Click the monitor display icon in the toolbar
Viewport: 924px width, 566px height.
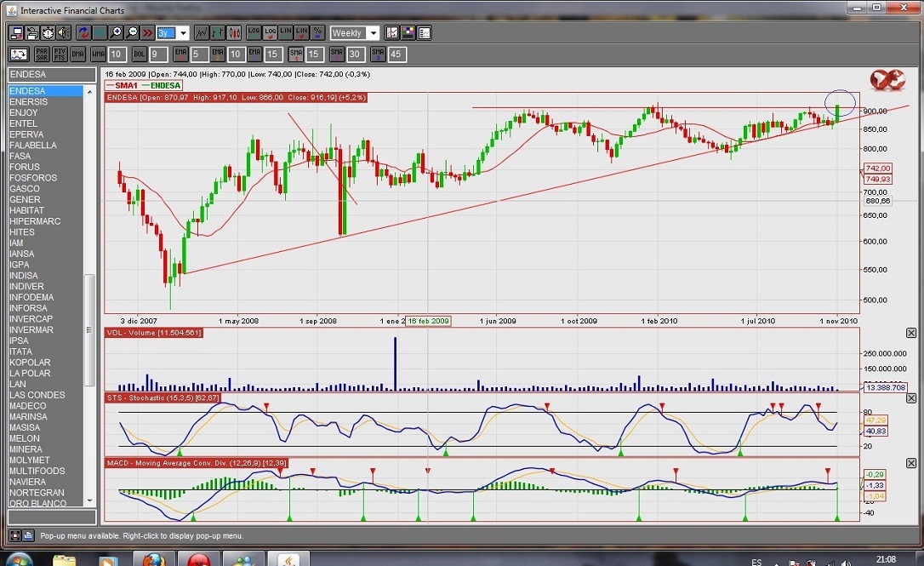(x=16, y=33)
